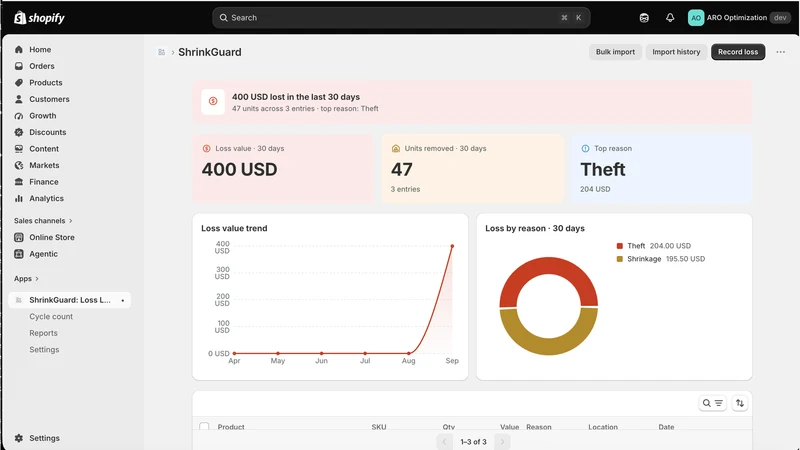Click the SKU column header
Screen dimensions: 800x450
pos(379,427)
